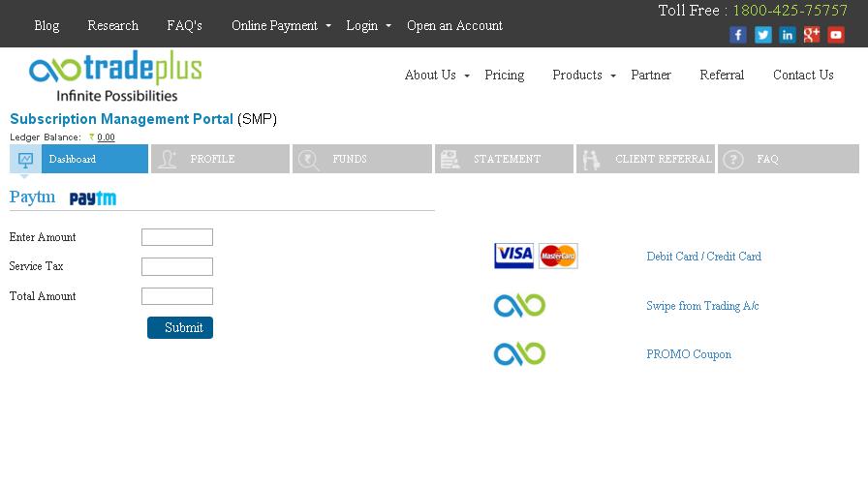Click the toll free number 1800-425-75757

[790, 11]
